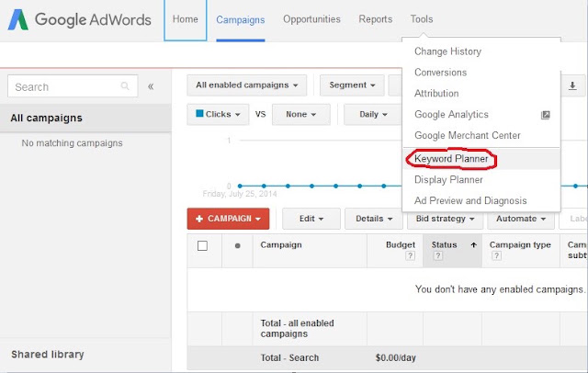Select All campaigns in sidebar
588x373 pixels.
coord(85,119)
